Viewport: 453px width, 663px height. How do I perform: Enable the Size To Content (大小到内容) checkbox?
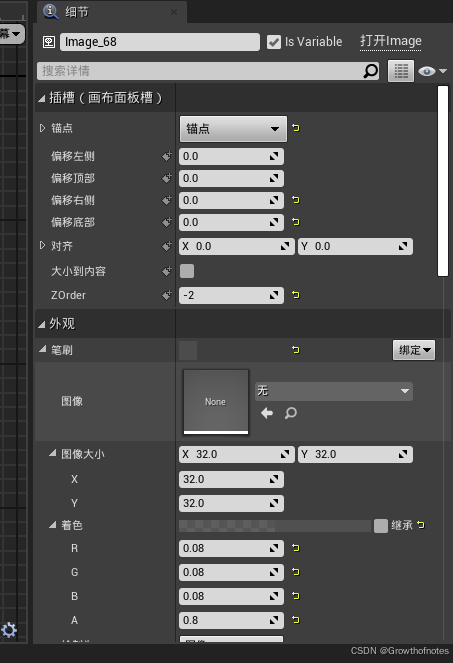pos(187,271)
